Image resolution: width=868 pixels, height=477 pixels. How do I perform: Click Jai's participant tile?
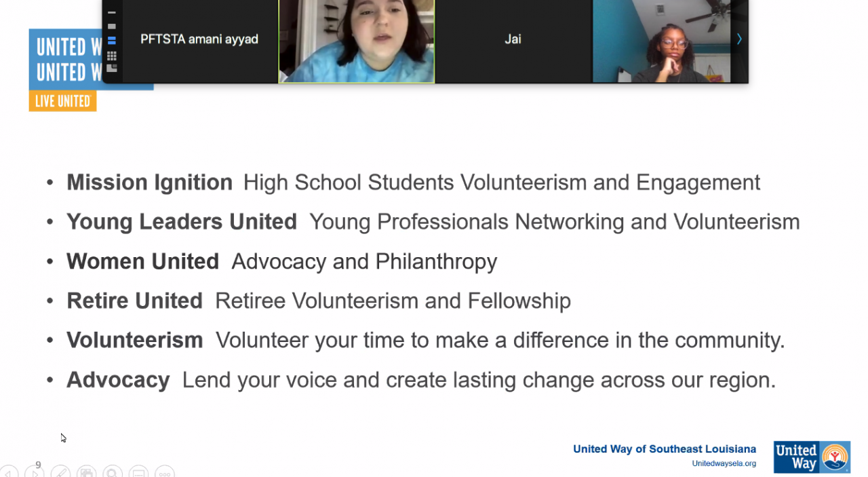click(513, 39)
